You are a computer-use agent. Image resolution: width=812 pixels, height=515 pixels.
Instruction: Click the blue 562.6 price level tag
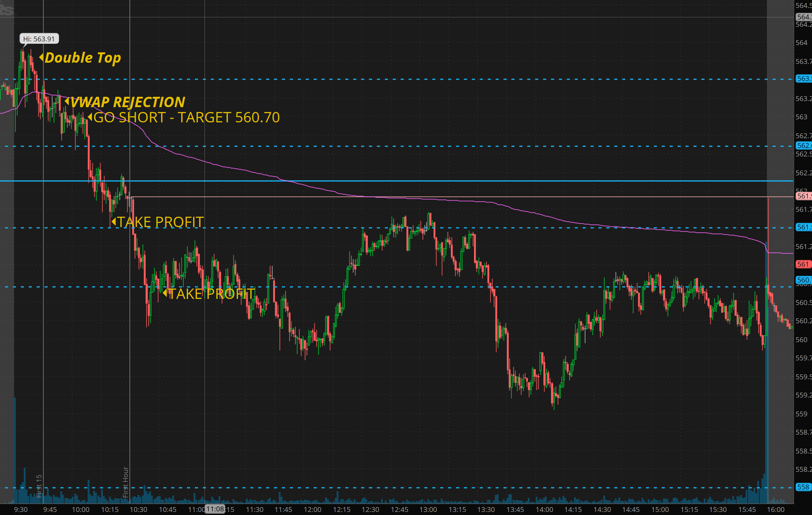[804, 145]
